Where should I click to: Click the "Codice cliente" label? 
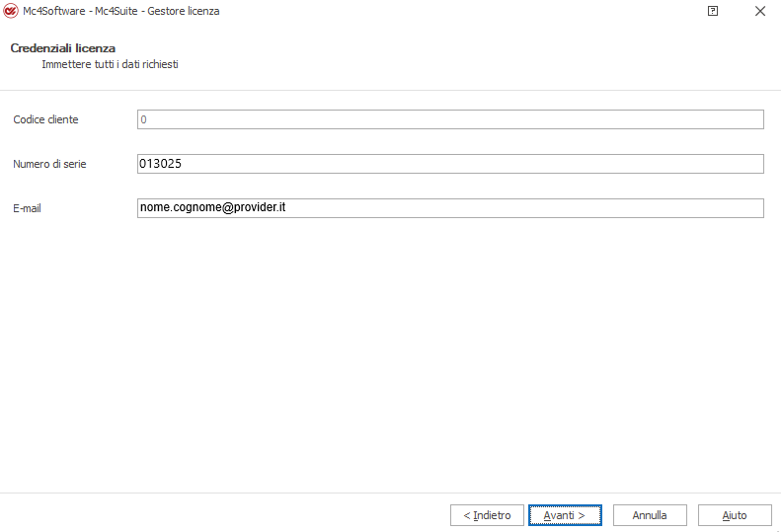[x=45, y=119]
